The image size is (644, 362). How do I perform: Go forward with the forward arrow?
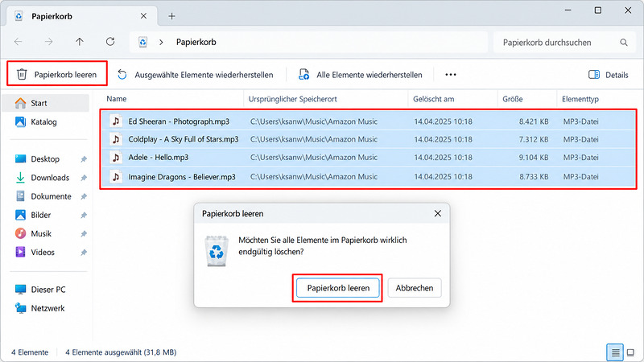48,42
